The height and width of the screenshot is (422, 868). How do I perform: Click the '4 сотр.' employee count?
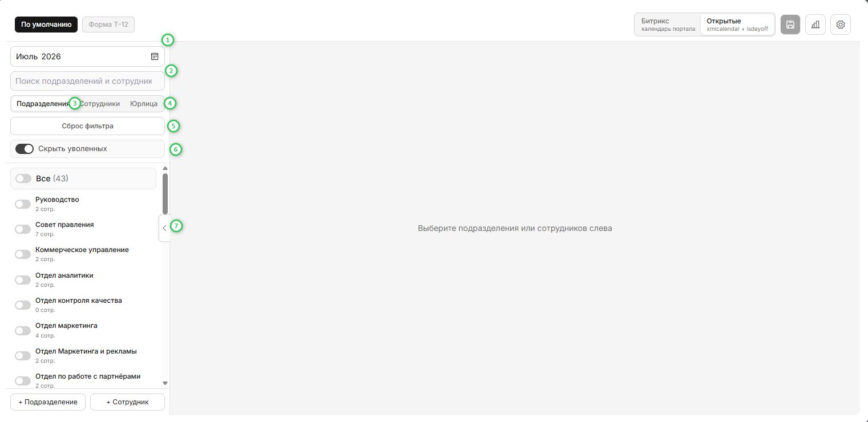tap(45, 335)
